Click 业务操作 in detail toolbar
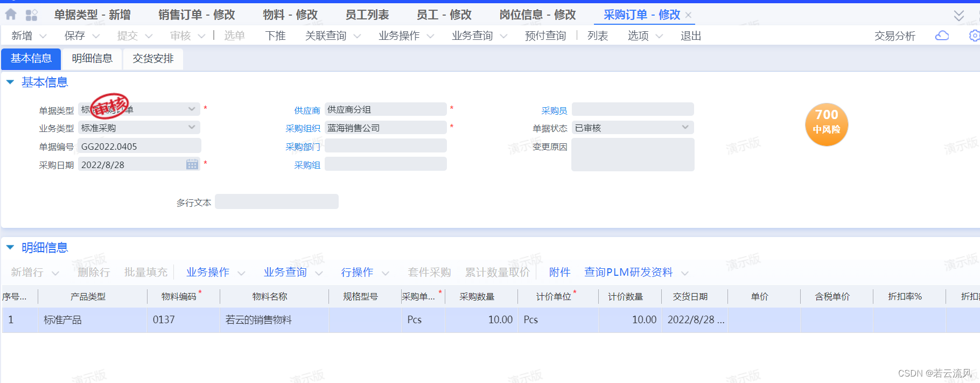Screen dimensions: 980x383 coord(208,273)
